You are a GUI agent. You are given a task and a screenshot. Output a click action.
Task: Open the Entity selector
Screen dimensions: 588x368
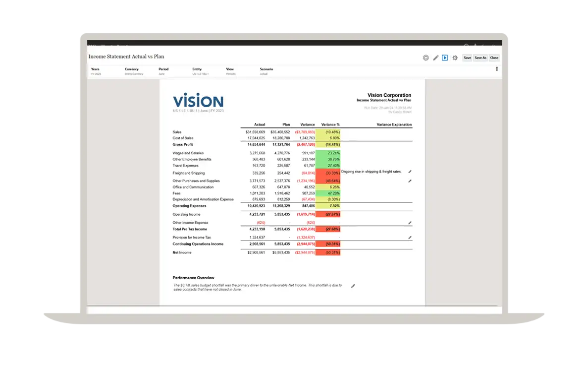200,74
